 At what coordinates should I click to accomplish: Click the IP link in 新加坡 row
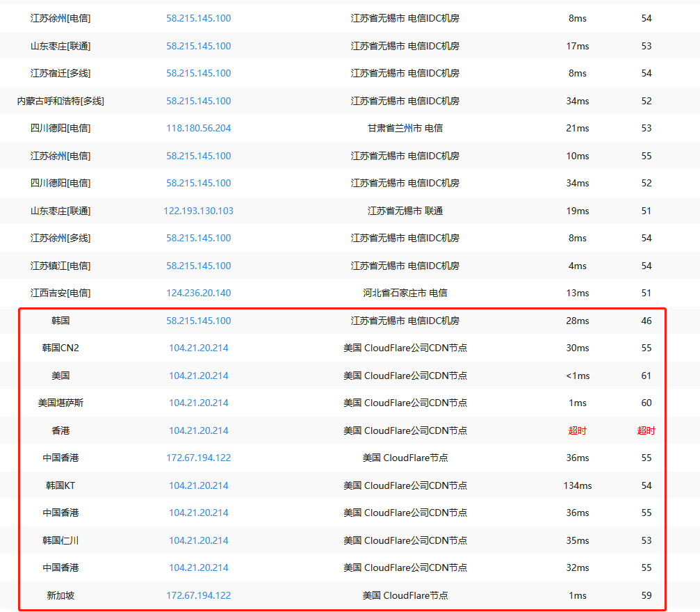198,595
